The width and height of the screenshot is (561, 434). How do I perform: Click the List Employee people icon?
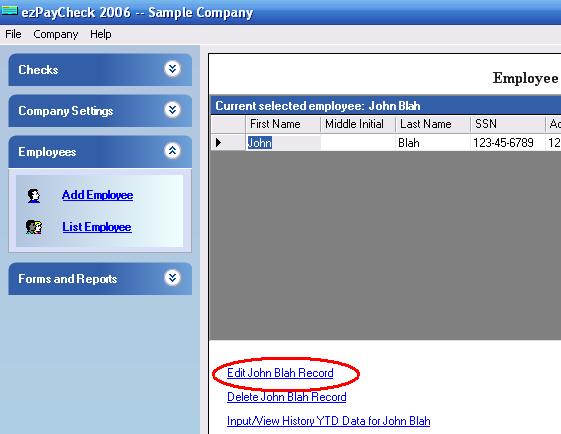tap(34, 227)
